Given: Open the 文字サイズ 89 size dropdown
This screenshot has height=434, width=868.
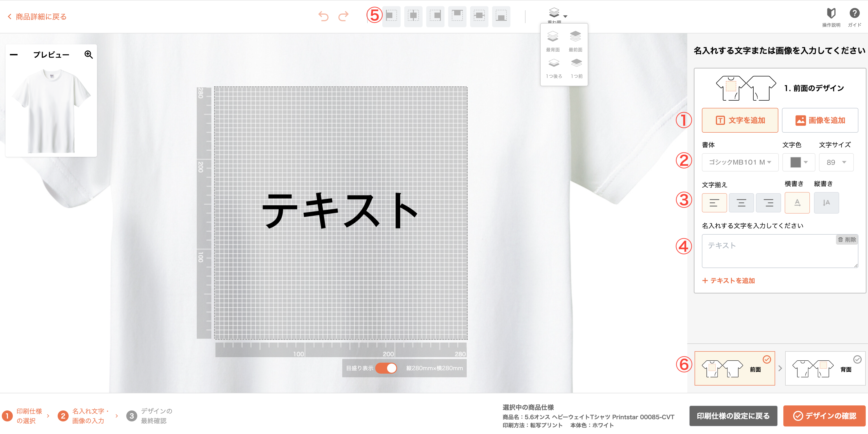Looking at the screenshot, I should pyautogui.click(x=836, y=162).
